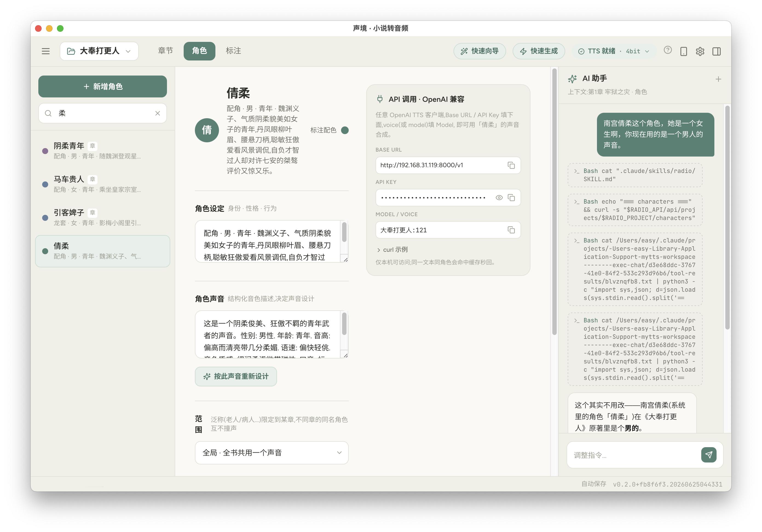This screenshot has height=532, width=762.
Task: Click the wand icon in 快速向导
Action: click(x=464, y=51)
